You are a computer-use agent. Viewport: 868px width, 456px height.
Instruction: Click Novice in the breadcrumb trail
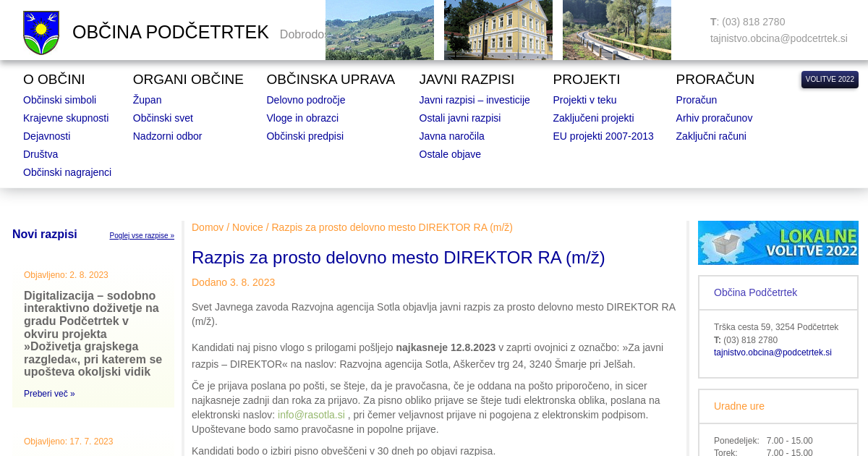(247, 227)
